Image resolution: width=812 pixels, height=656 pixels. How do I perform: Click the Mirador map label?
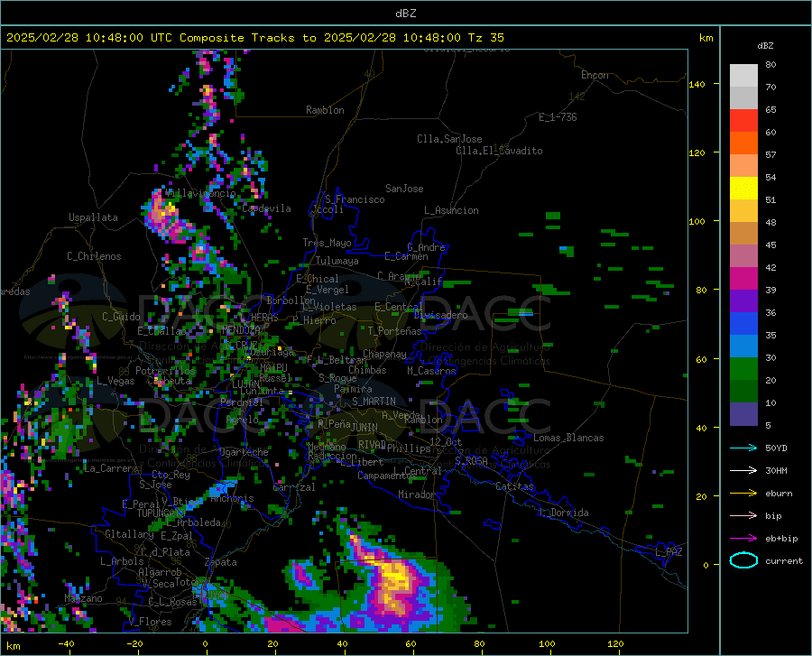pyautogui.click(x=417, y=494)
